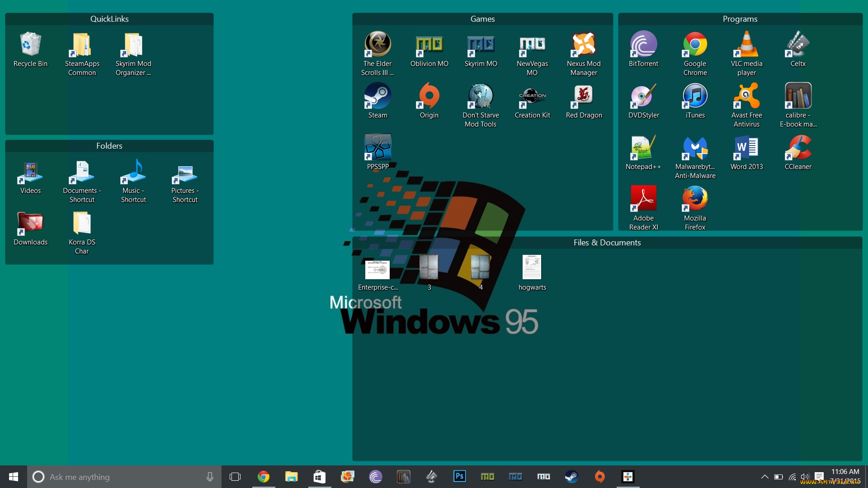The width and height of the screenshot is (868, 488).
Task: Open Adobe Photoshop from the taskbar
Action: click(459, 476)
